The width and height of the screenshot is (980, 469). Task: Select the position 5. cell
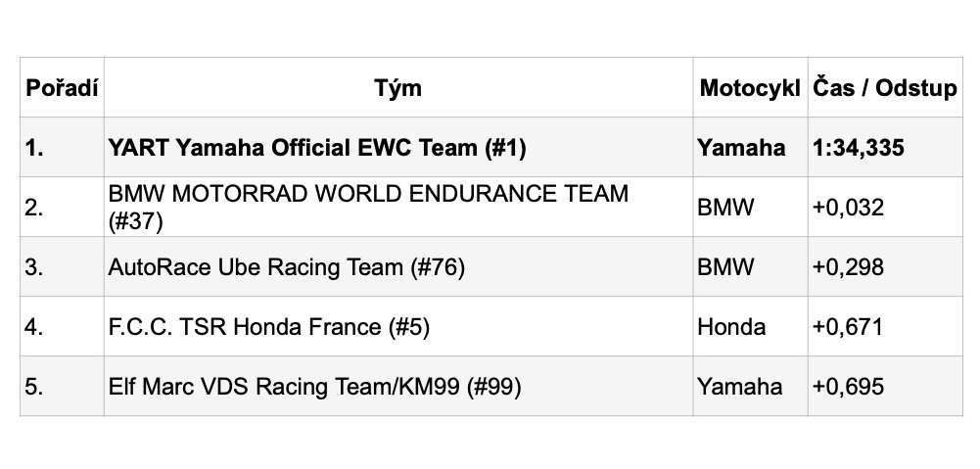(x=62, y=386)
